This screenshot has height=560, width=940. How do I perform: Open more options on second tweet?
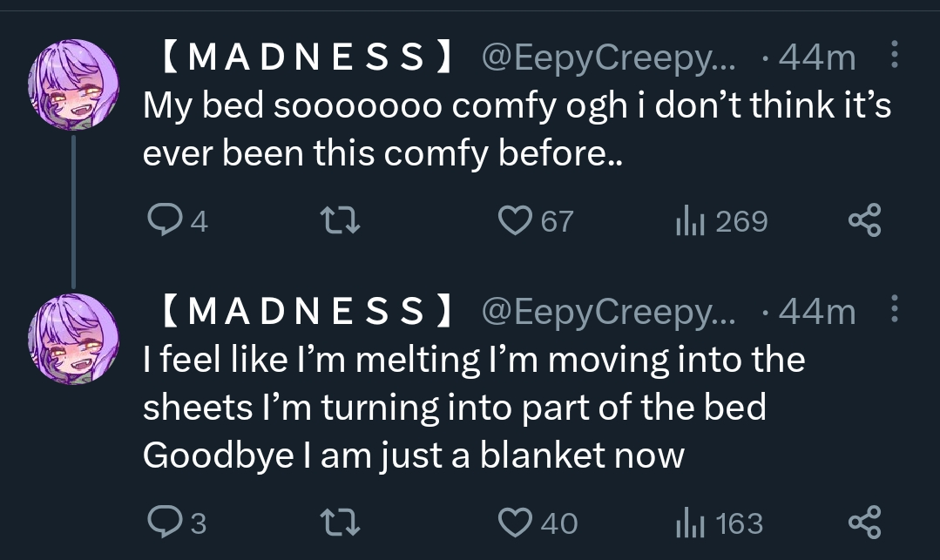[x=895, y=311]
